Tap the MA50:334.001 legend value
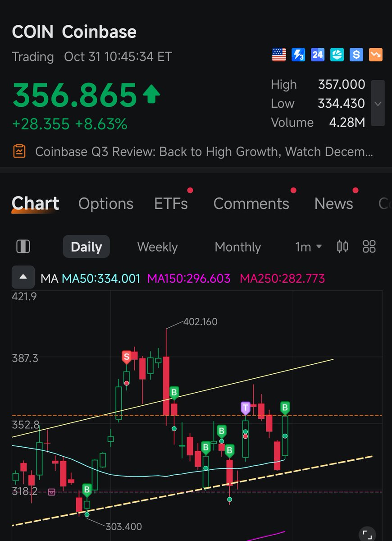The height and width of the screenshot is (541, 392). click(x=101, y=278)
